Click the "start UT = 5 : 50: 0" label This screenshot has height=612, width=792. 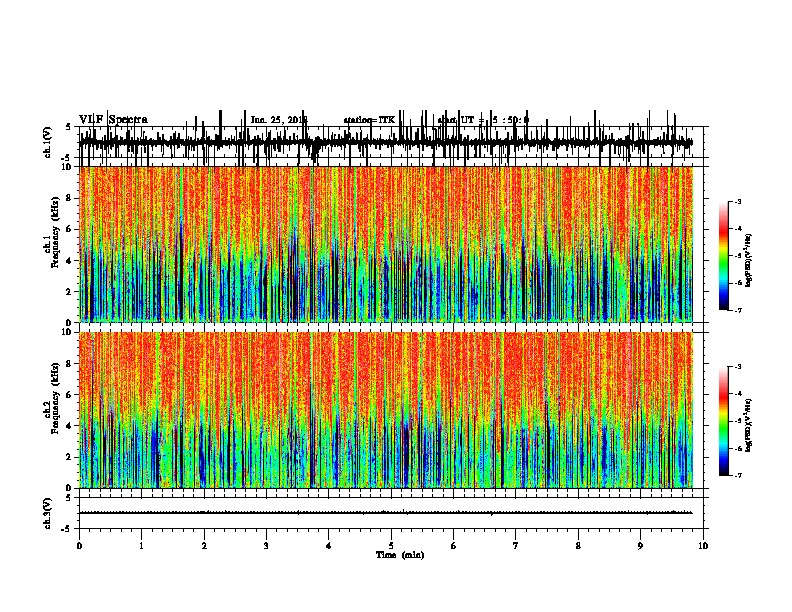[x=483, y=120]
